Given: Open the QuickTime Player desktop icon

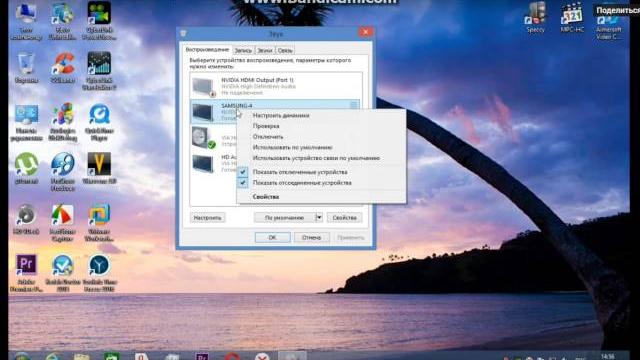Looking at the screenshot, I should 99,122.
